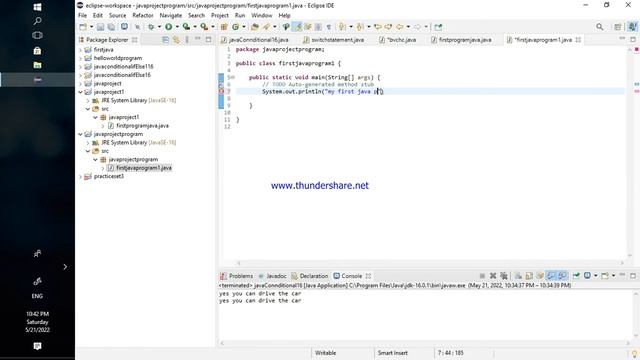Open the Source menu

pyautogui.click(x=118, y=16)
